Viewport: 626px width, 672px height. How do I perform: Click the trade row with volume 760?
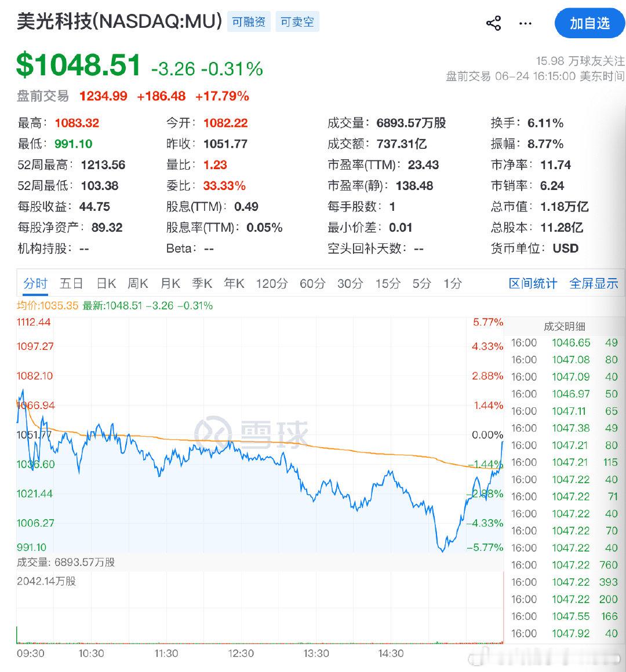(564, 565)
